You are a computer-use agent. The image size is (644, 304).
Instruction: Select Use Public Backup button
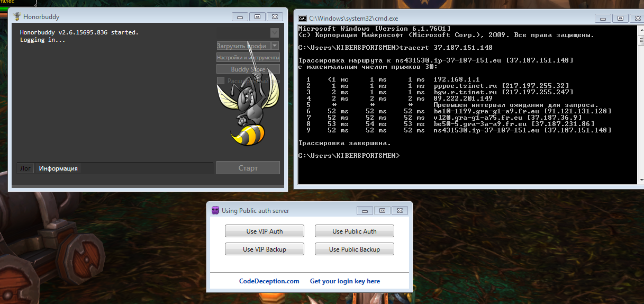(x=354, y=249)
